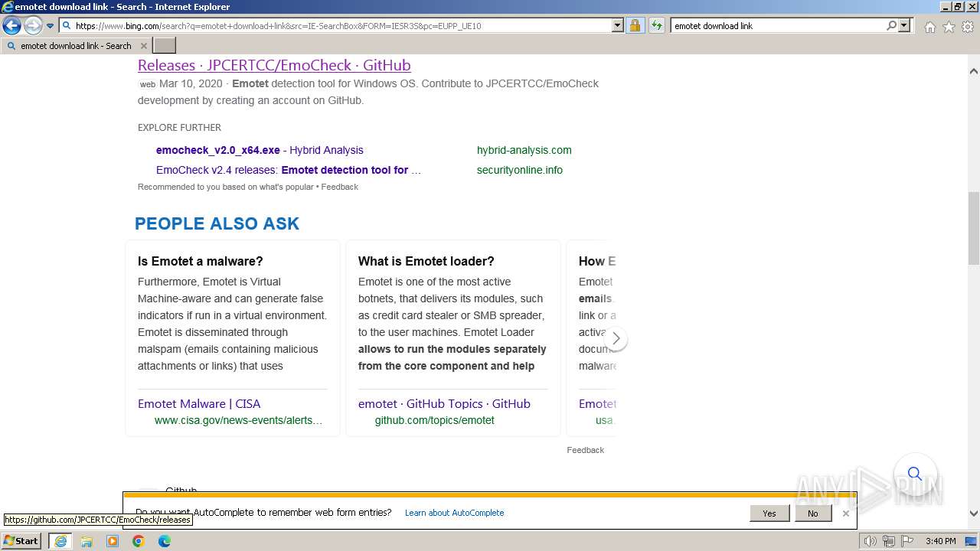Open recent pages dropdown next to Forward
The width and height of the screenshot is (980, 551).
coord(50,26)
